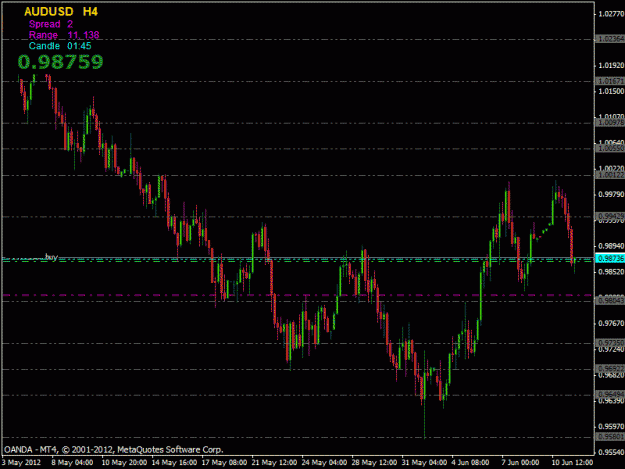Click the AUDUSD H4 symbol label
Viewport: 625px width, 469px height.
click(x=61, y=12)
